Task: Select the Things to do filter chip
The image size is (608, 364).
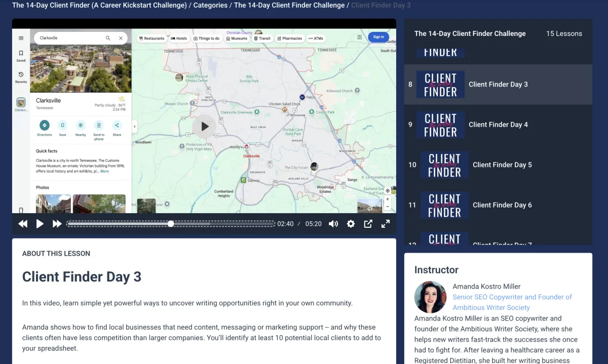Action: (206, 38)
